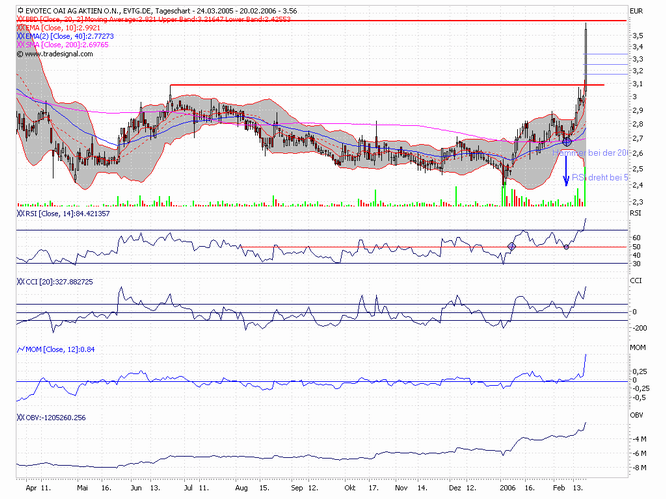Click the 2,3 price axis value

638,202
